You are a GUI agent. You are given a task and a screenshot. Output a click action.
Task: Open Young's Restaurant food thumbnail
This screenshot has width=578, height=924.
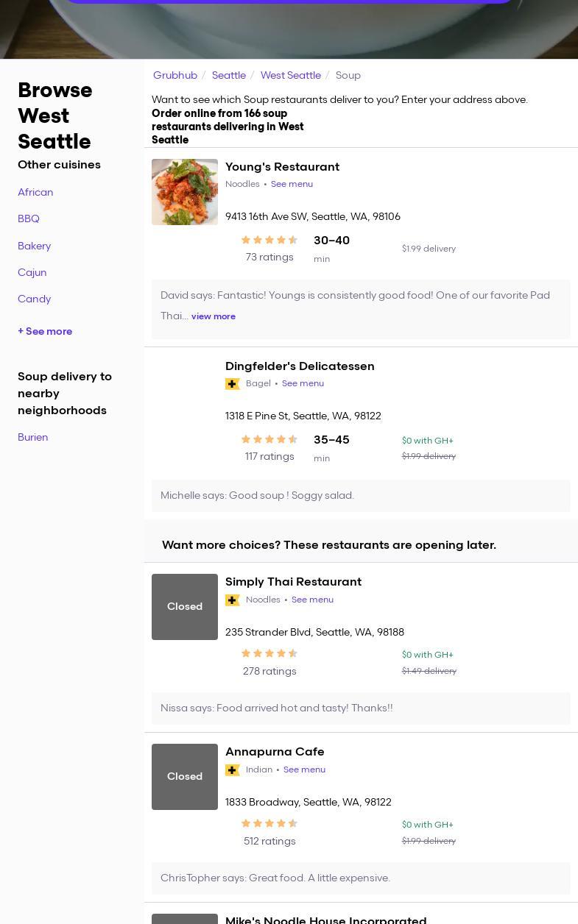tap(185, 192)
